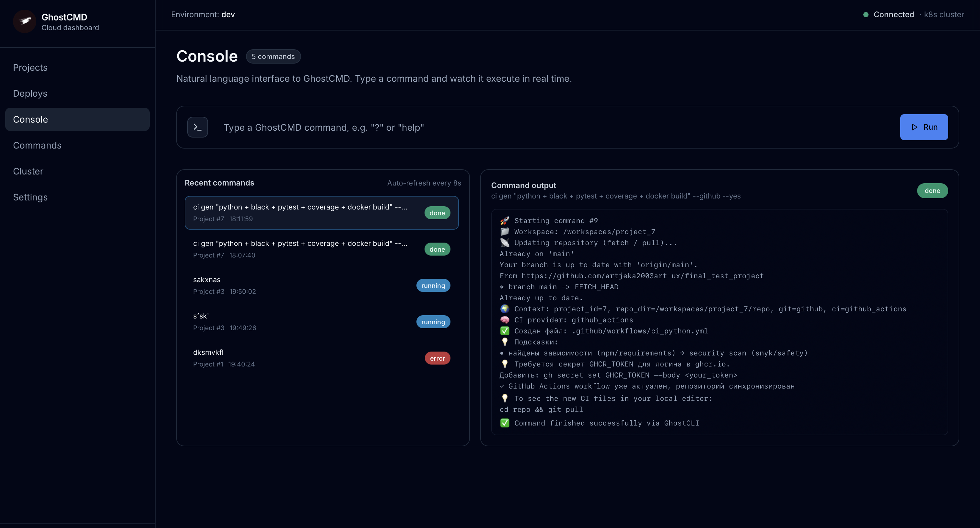Open the Cluster section
Screen dimensions: 980x528
point(28,171)
